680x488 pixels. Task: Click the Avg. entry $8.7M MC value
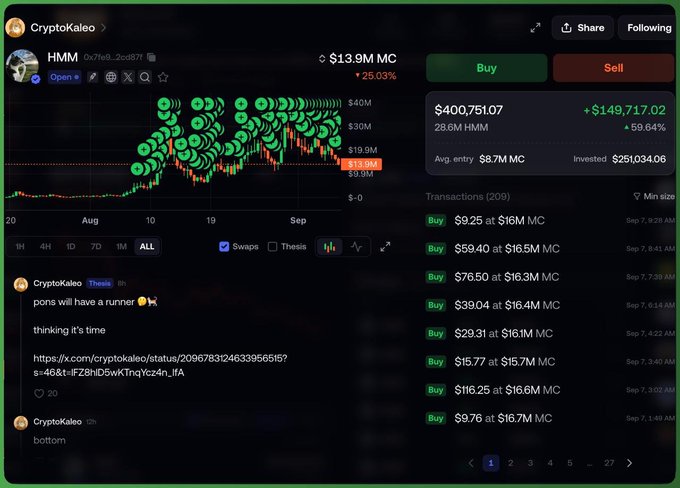(502, 159)
